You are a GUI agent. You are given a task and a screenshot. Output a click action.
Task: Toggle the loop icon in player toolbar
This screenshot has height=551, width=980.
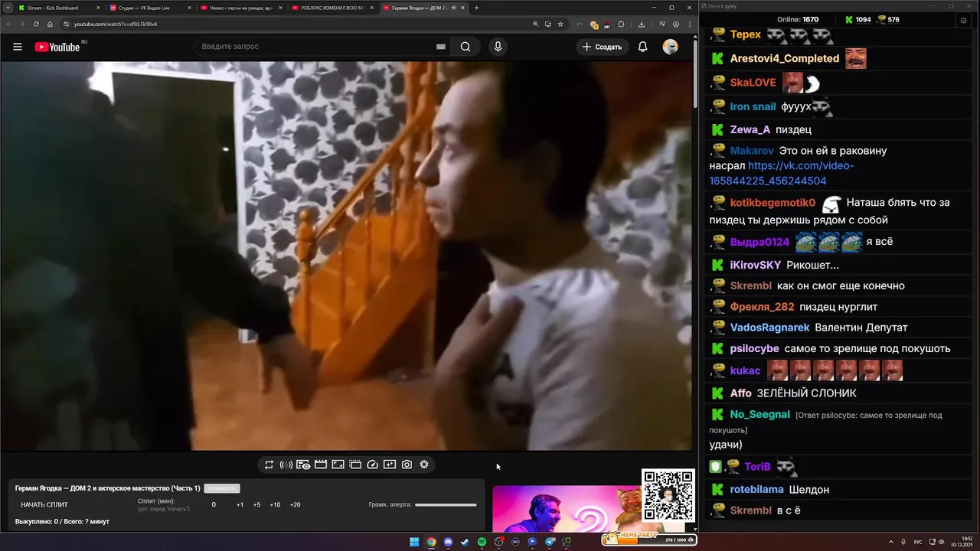(x=269, y=465)
